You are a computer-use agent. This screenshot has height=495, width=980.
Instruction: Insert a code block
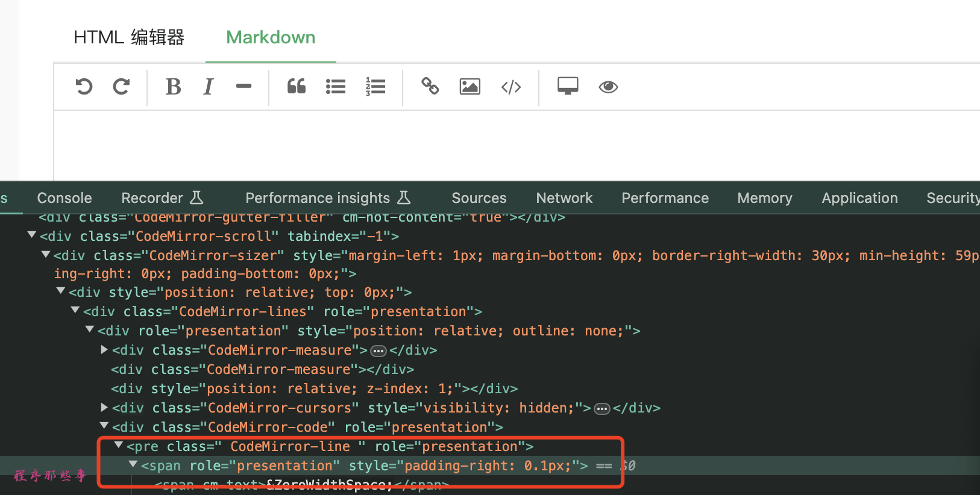[x=511, y=87]
